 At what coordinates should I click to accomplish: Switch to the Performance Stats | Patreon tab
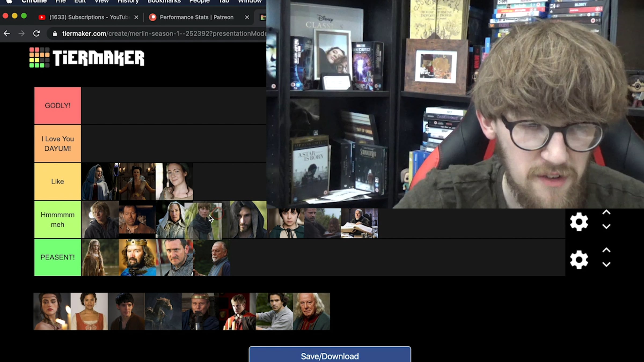click(199, 17)
